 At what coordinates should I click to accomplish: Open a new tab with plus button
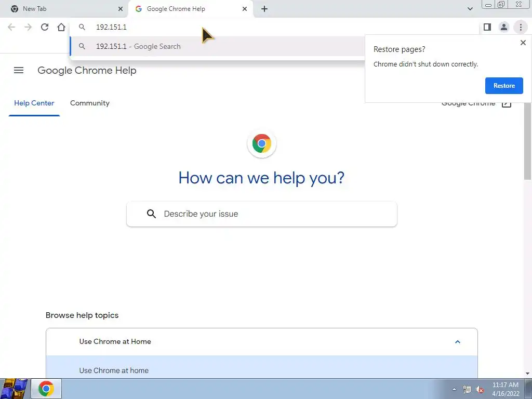tap(264, 9)
